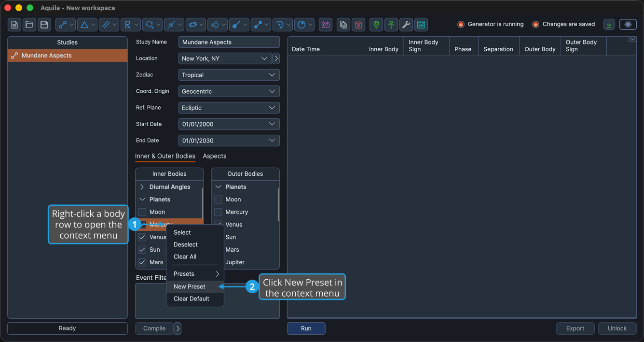This screenshot has height=342, width=644.
Task: Click the Outer Bodies list scrollbar
Action: [x=278, y=204]
